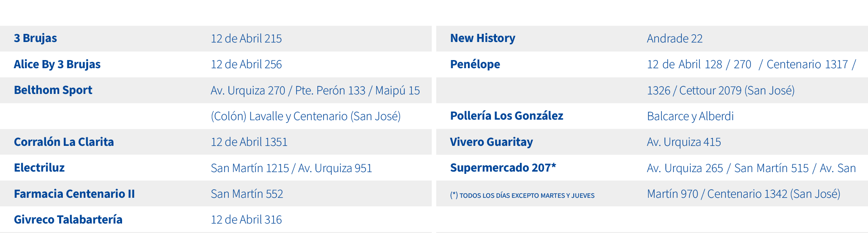Select the Penélope store entry
The height and width of the screenshot is (233, 868).
click(x=475, y=65)
